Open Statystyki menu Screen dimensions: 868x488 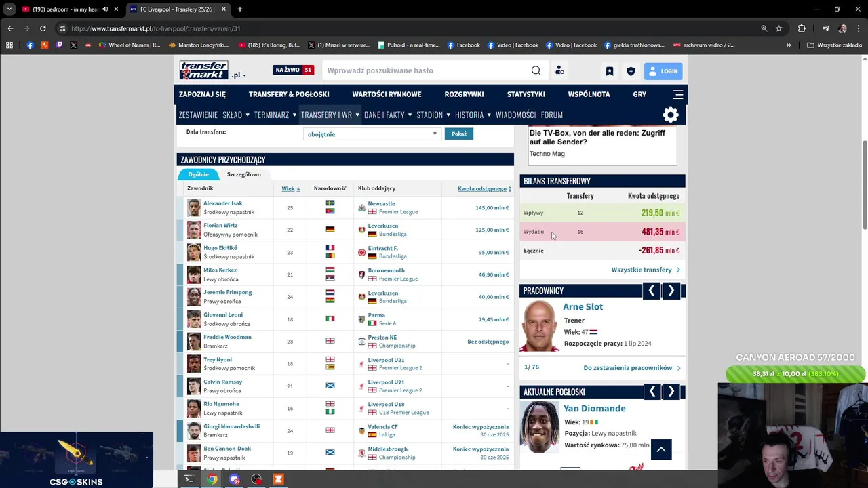pyautogui.click(x=526, y=94)
